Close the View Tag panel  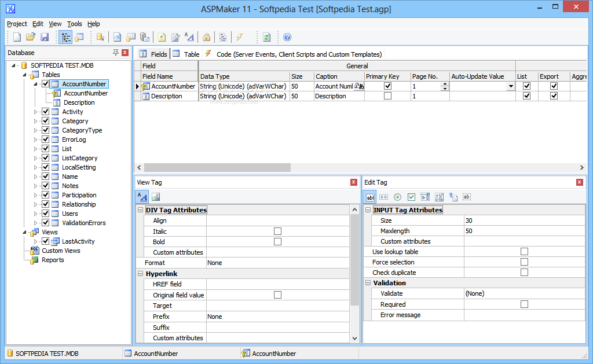click(354, 182)
